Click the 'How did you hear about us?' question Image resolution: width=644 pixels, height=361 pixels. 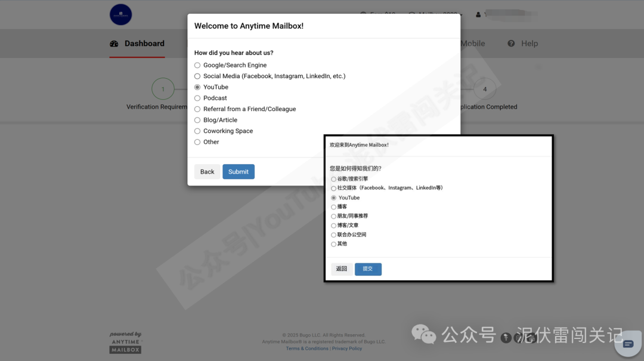tap(234, 53)
